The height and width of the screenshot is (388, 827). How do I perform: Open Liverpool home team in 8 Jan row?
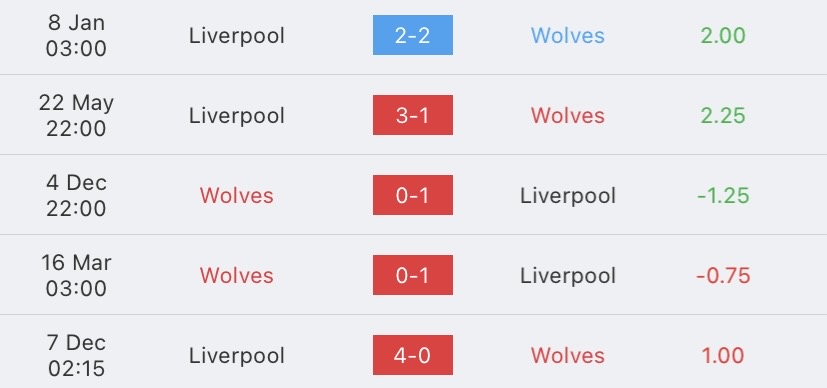click(x=237, y=36)
